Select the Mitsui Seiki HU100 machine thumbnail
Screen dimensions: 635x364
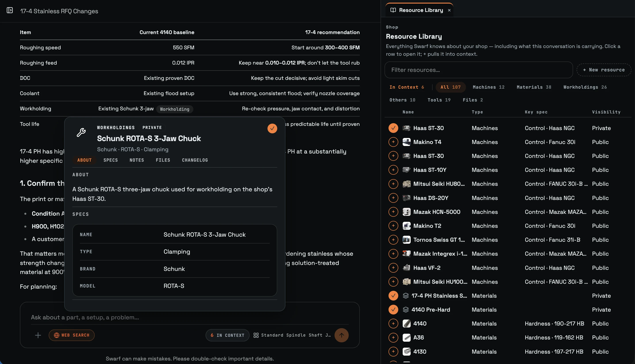[406, 282]
